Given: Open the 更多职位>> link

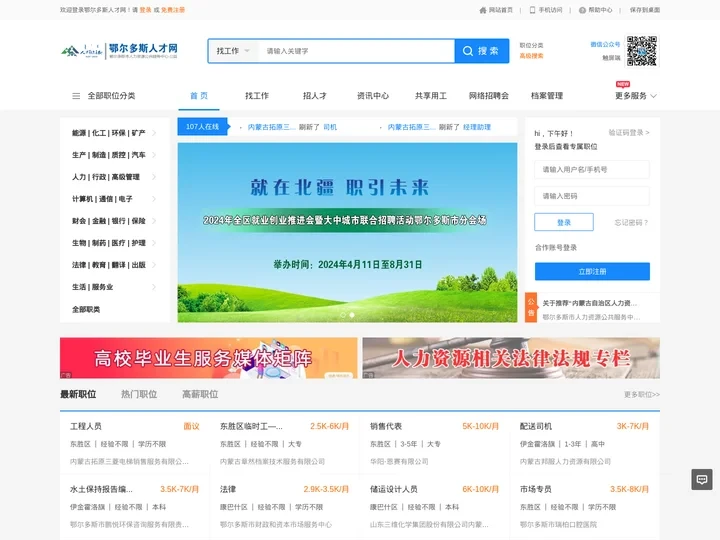Looking at the screenshot, I should pyautogui.click(x=641, y=394).
